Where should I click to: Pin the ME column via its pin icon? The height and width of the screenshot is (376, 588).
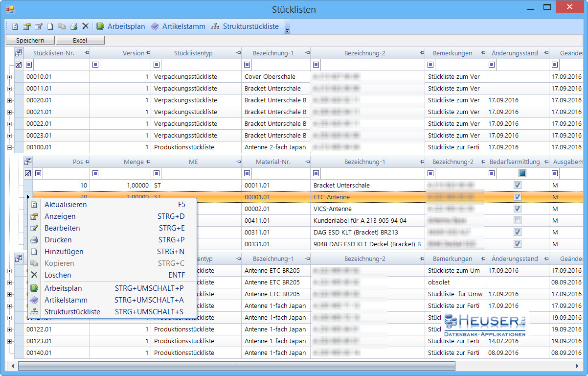click(238, 162)
